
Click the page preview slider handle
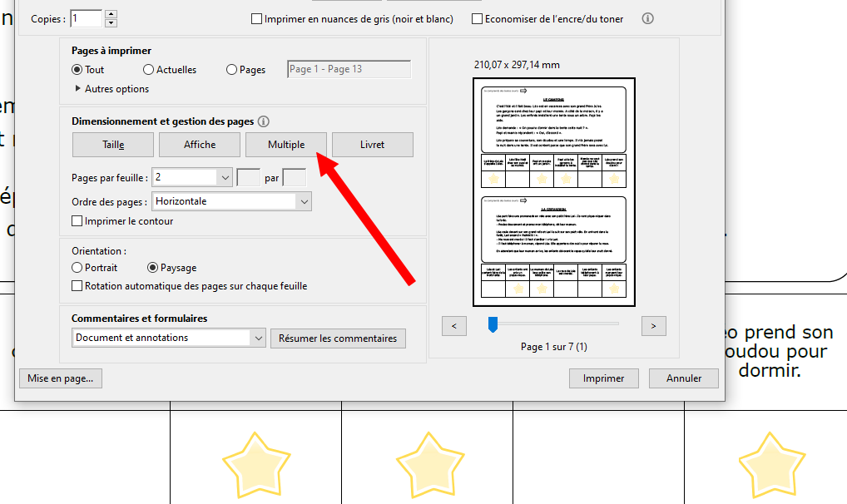(x=493, y=324)
